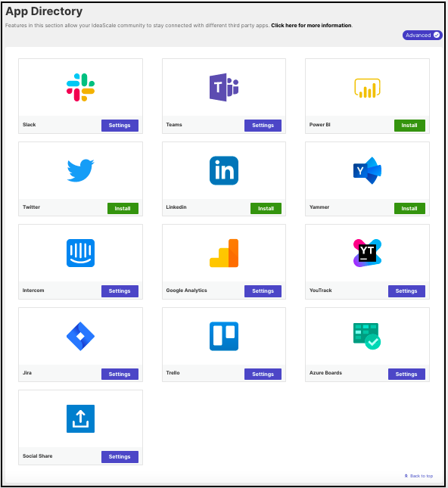Click the Power BI chart icon
This screenshot has height=488, width=448.
[367, 88]
